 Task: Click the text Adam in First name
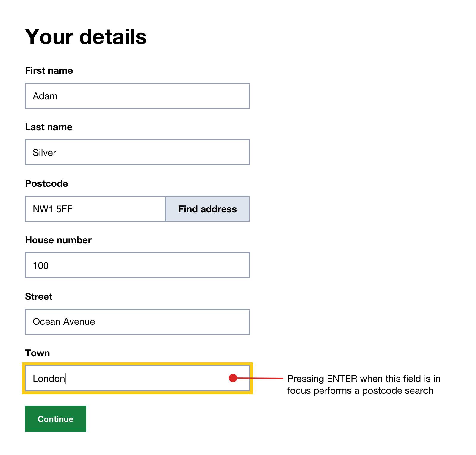tap(45, 96)
